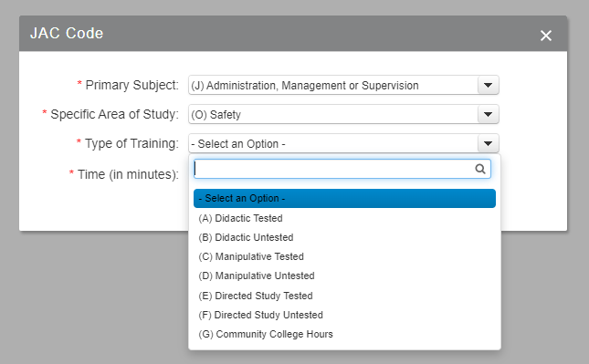Image resolution: width=589 pixels, height=364 pixels.
Task: Collapse the Type of Training dropdown
Action: tap(343, 143)
